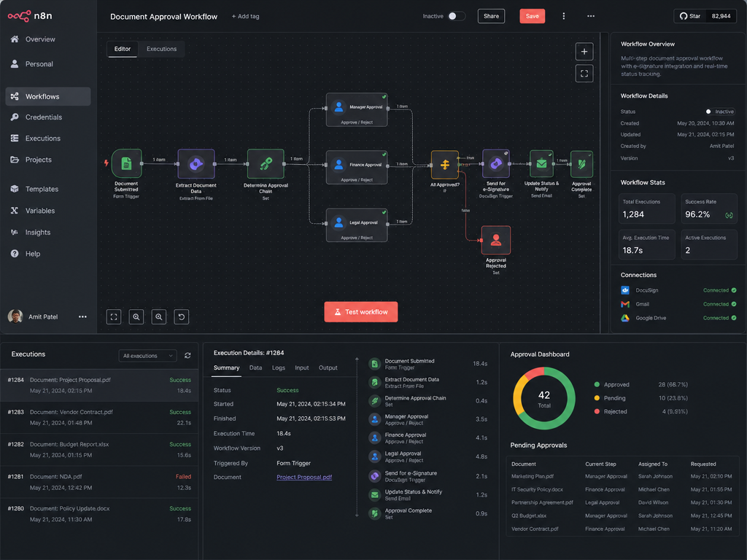
Task: Select execution #1283 Vendor Contract.pdf
Action: [99, 417]
